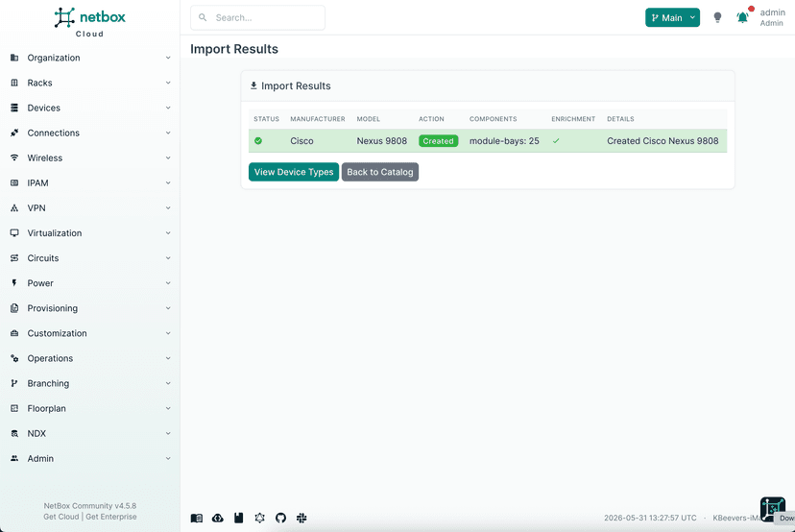Open the Circuits menu
The height and width of the screenshot is (532, 795).
(x=89, y=258)
